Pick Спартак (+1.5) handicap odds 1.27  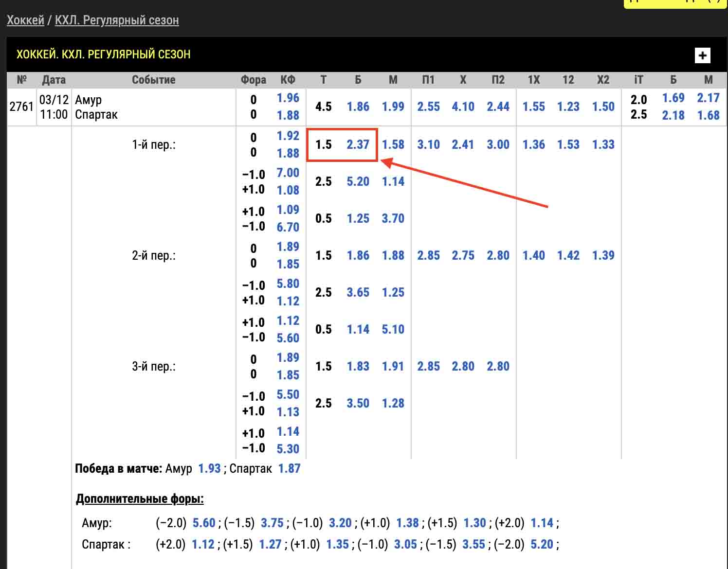[270, 544]
